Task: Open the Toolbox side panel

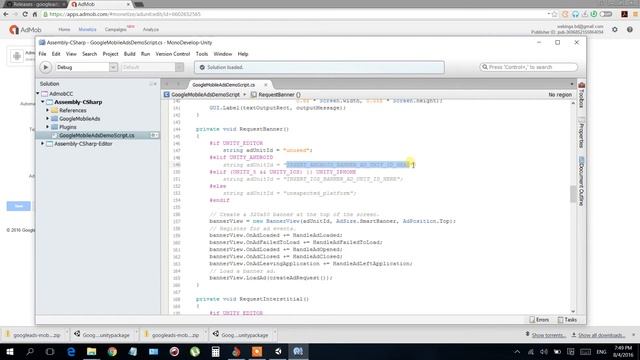Action: tap(582, 95)
